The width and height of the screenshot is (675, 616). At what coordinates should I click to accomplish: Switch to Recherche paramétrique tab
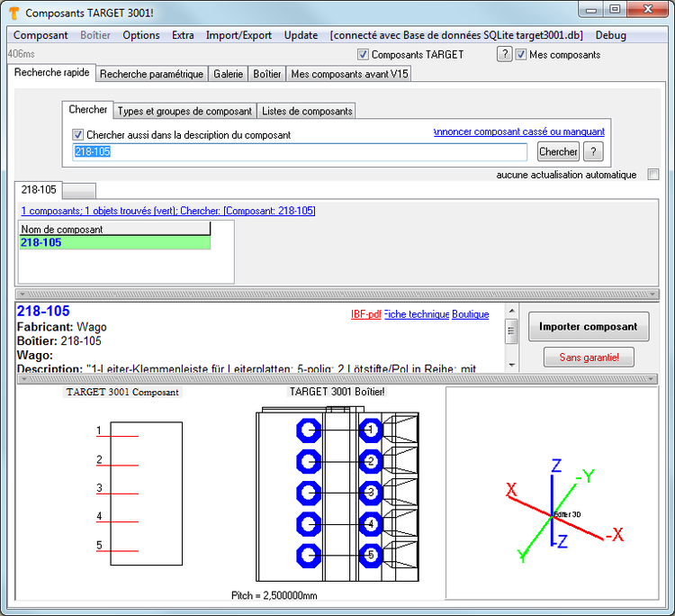point(151,74)
